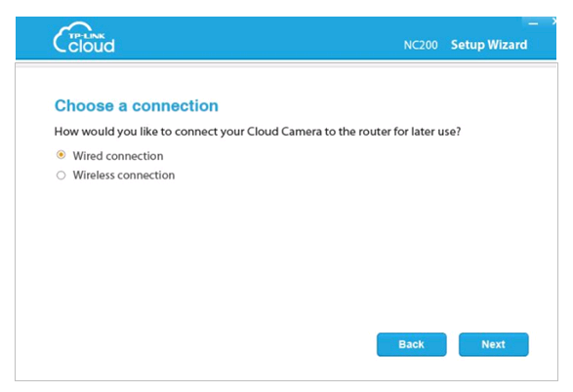Click the small TP-LINK text in logo
This screenshot has height=392, width=573.
(x=87, y=36)
